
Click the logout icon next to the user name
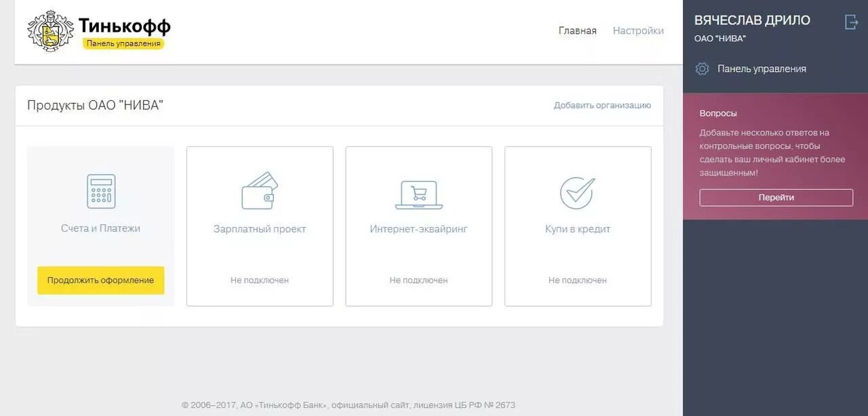point(852,22)
